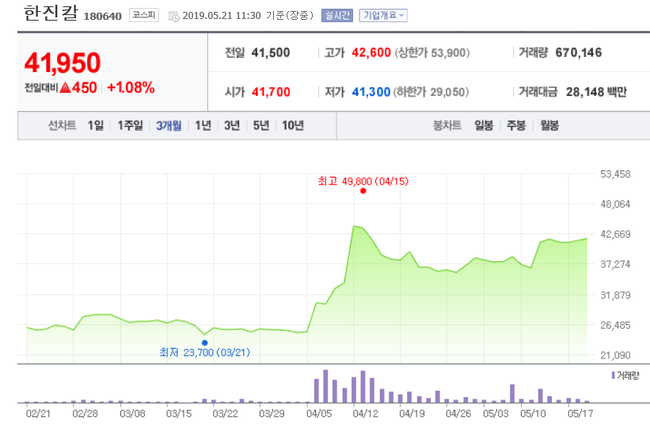Viewport: 650px width, 428px height.
Task: Click the blue 최저 23,700 marker dot
Action: [205, 343]
